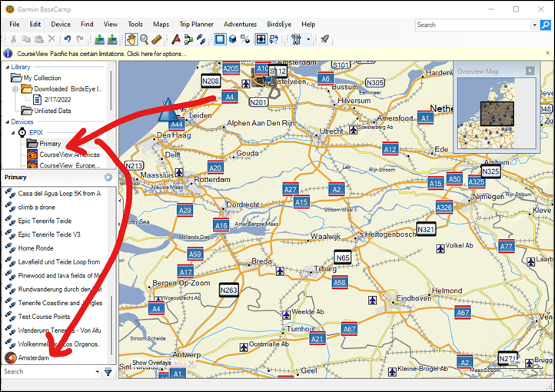Open the activity profile dropdown arrow
Image resolution: width=555 pixels, height=392 pixels.
[308, 39]
